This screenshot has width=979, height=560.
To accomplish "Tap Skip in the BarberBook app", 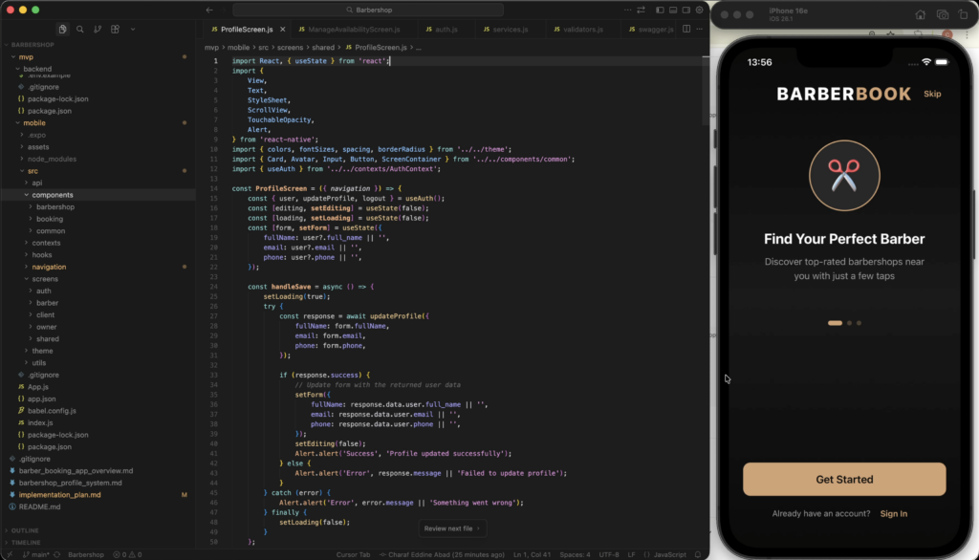I will point(932,94).
